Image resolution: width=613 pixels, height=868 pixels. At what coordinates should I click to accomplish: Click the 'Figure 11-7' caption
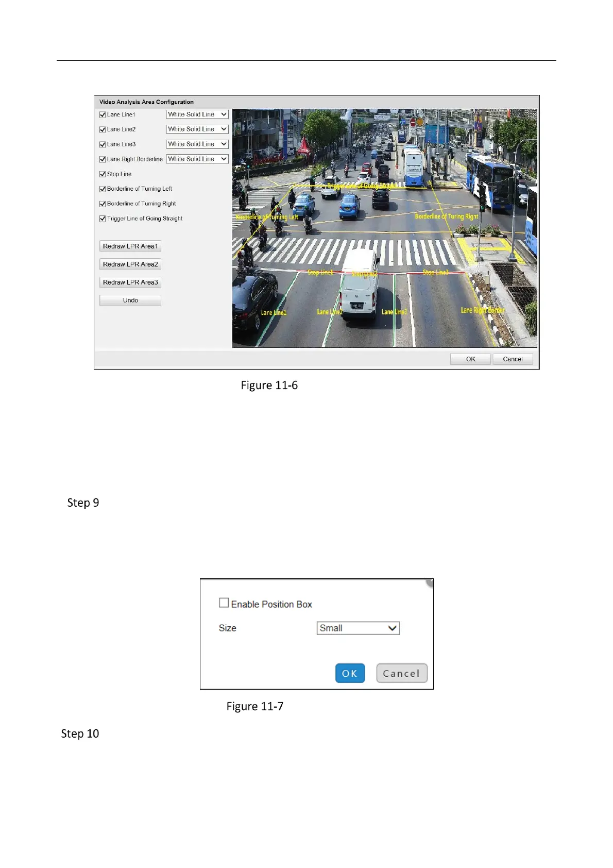click(x=255, y=707)
